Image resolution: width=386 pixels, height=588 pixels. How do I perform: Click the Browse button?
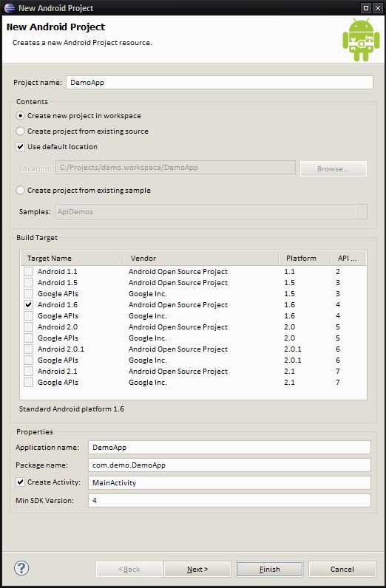[x=333, y=168]
